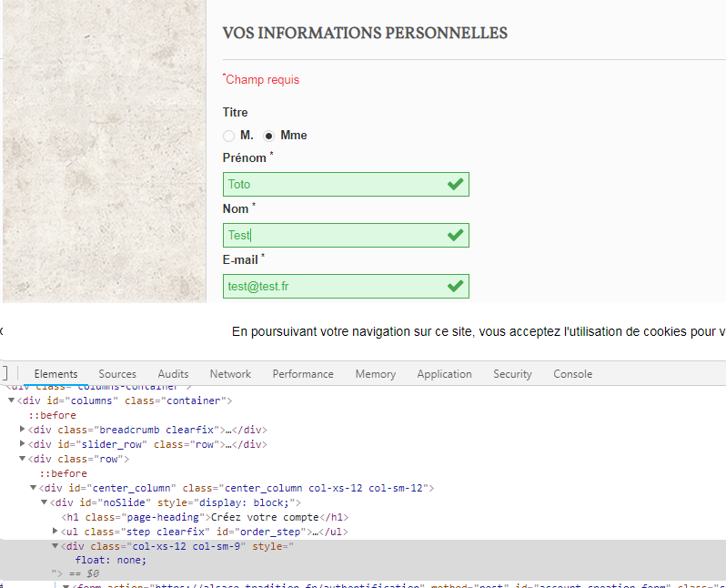Open the Performance tab

pos(303,374)
